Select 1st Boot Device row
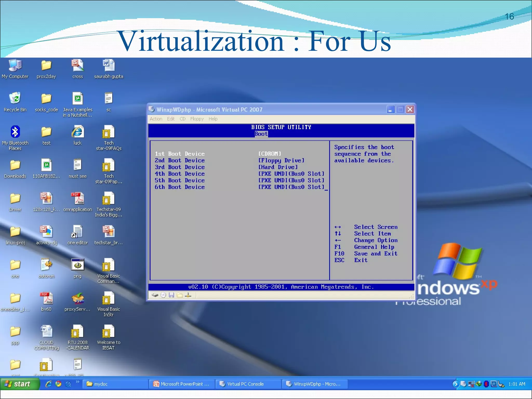 (x=240, y=154)
